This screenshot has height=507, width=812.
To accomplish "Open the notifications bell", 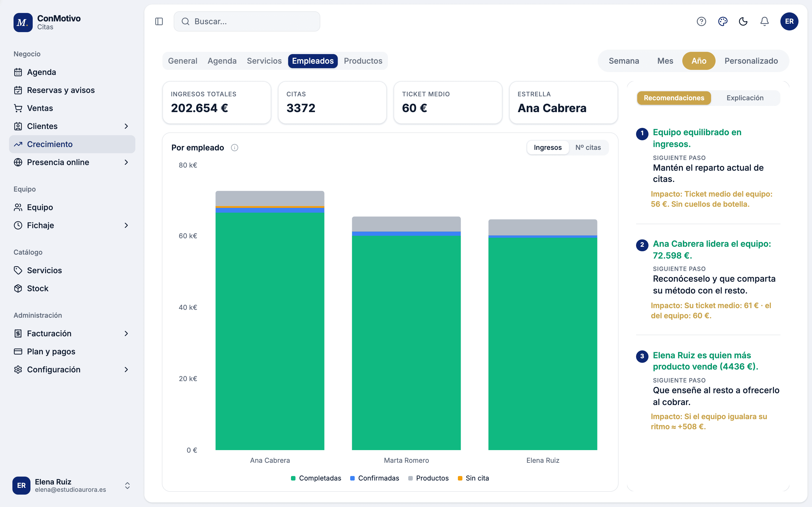I will (764, 21).
